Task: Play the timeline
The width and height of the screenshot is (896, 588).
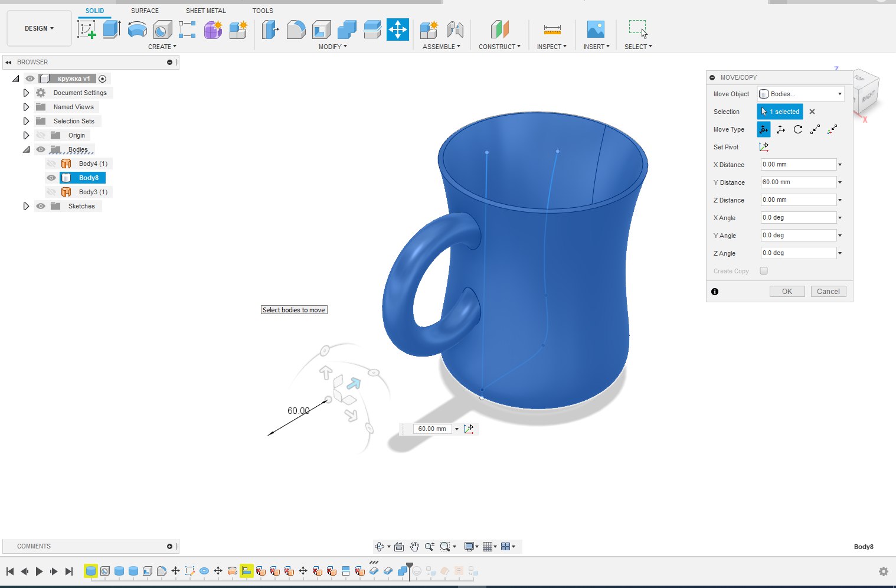Action: [x=40, y=571]
